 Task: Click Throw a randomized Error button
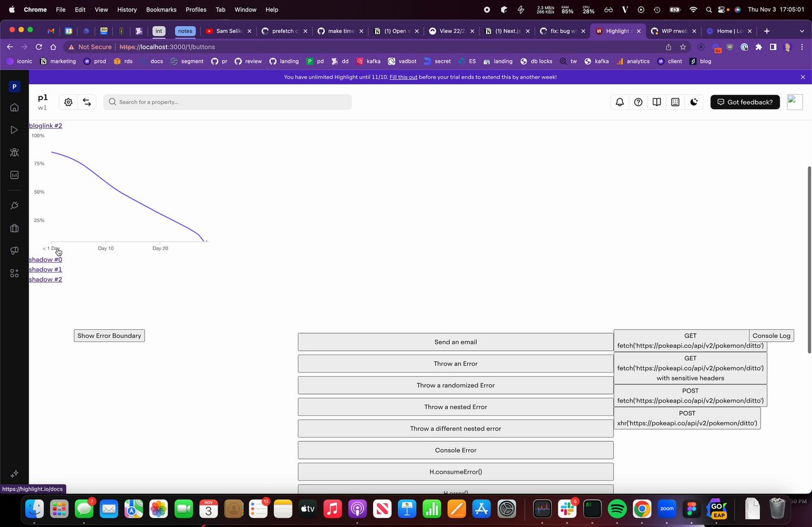click(x=455, y=385)
